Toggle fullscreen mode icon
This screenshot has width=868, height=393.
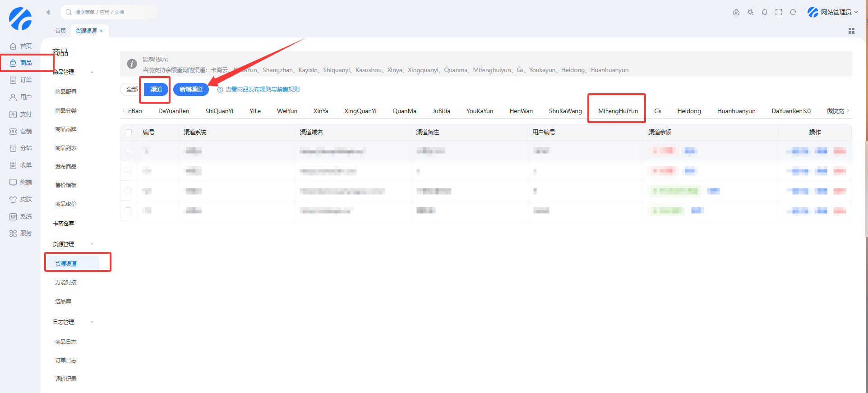tap(779, 12)
